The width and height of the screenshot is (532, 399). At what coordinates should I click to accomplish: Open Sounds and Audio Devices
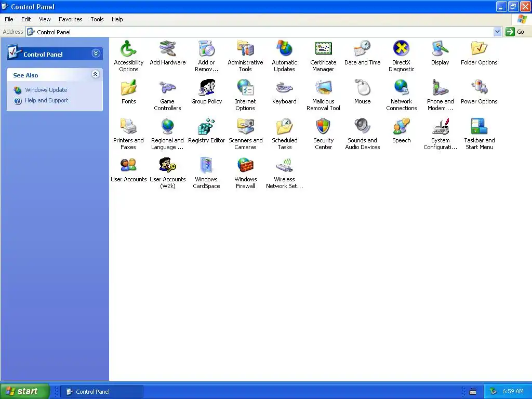362,134
